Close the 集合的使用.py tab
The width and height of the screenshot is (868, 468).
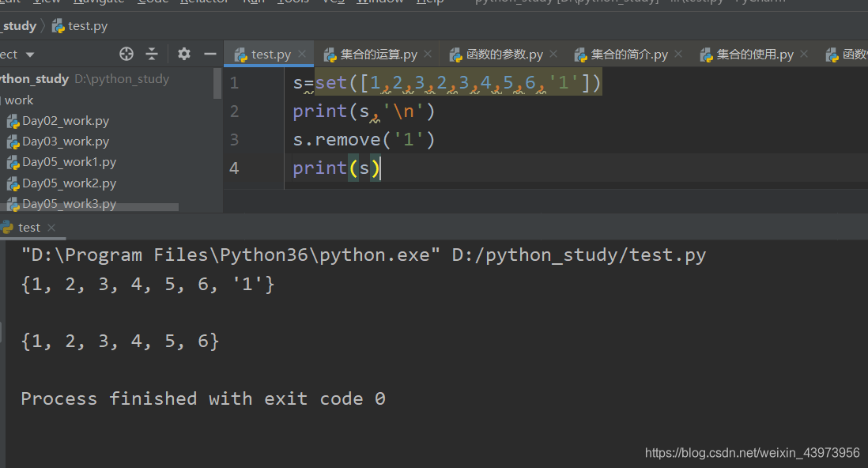coord(804,55)
